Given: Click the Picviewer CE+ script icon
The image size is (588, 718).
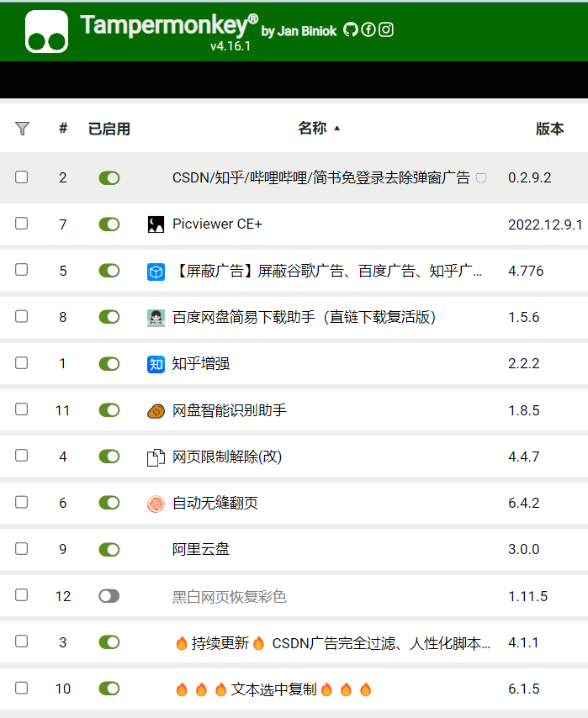Looking at the screenshot, I should [156, 224].
